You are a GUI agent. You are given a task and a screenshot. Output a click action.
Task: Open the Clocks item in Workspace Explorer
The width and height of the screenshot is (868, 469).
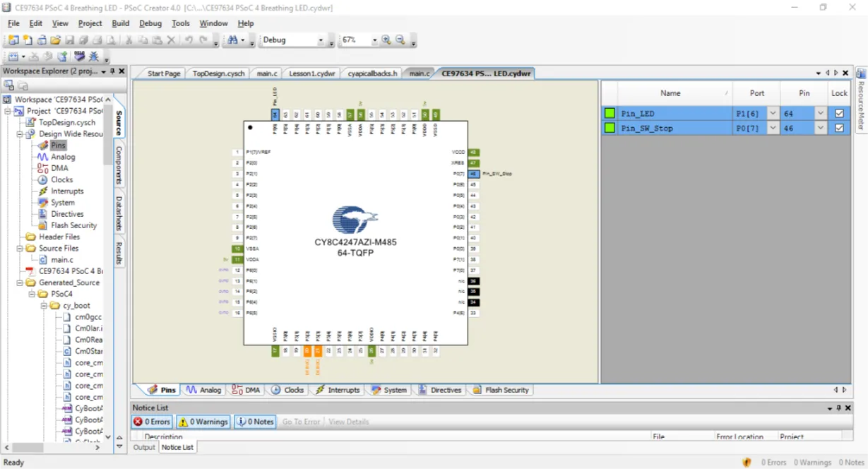(61, 179)
